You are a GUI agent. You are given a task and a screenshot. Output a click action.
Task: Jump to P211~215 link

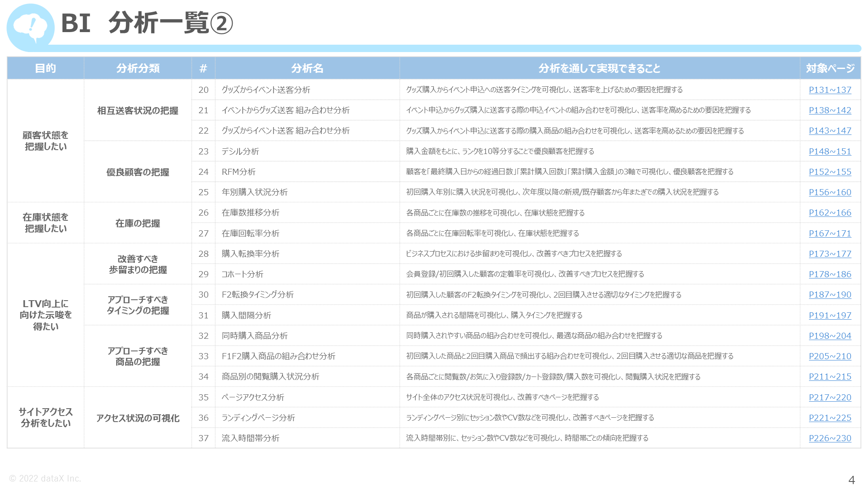point(830,377)
